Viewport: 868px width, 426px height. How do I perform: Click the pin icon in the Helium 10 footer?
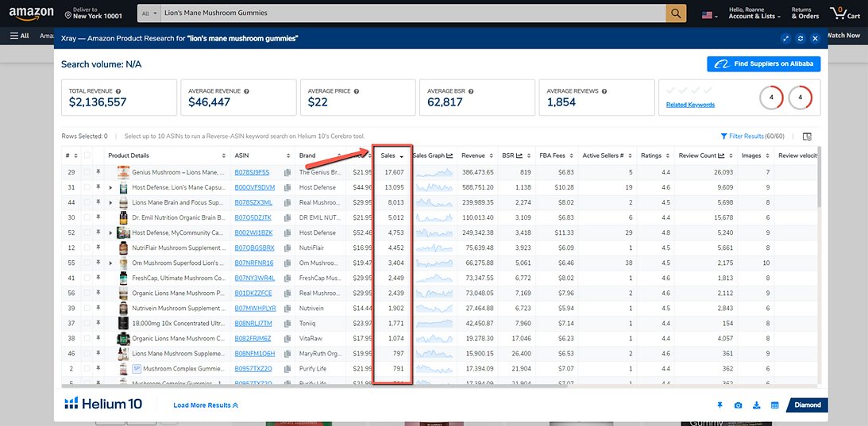[x=720, y=405]
